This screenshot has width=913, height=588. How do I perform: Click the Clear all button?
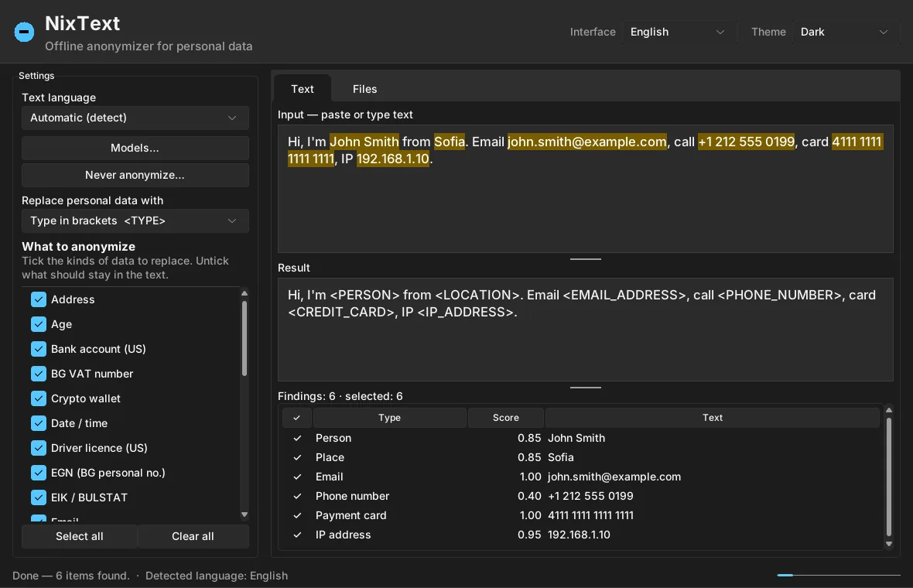tap(193, 536)
